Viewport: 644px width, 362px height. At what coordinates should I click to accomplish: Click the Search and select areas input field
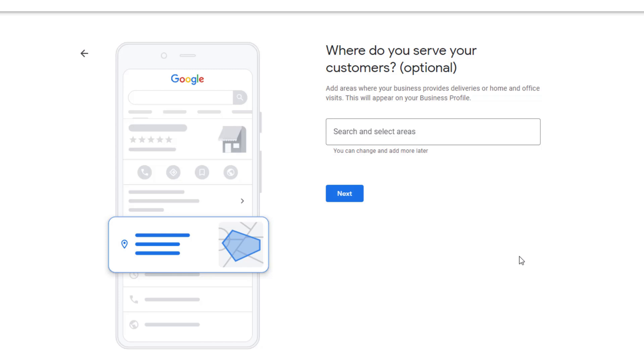click(x=433, y=131)
